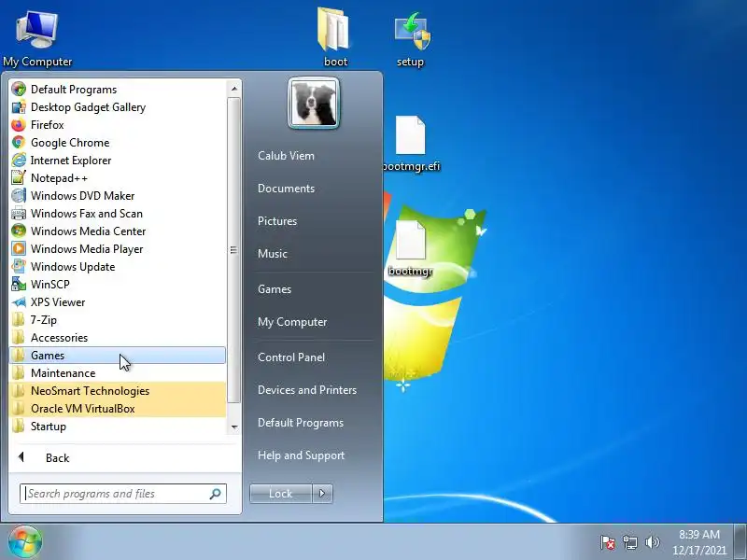Viewport: 747px width, 560px height.
Task: Launch Desktop Gadget Gallery icon
Action: [x=19, y=107]
